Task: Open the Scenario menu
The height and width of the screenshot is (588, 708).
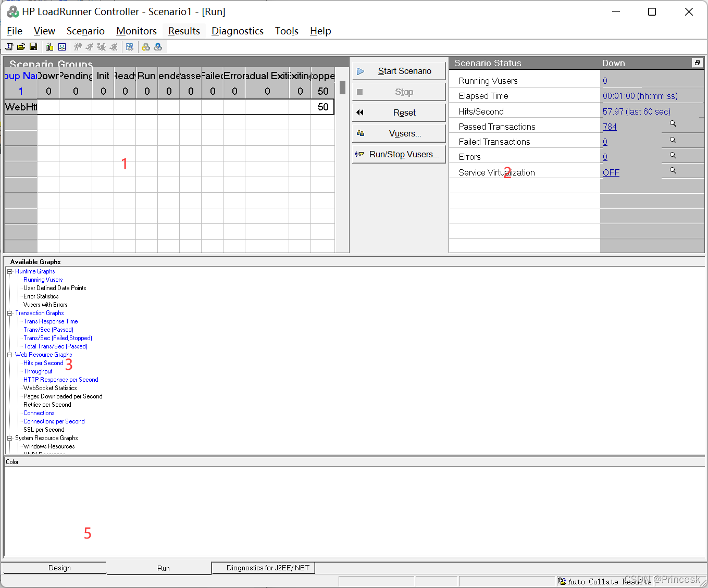Action: (x=85, y=31)
